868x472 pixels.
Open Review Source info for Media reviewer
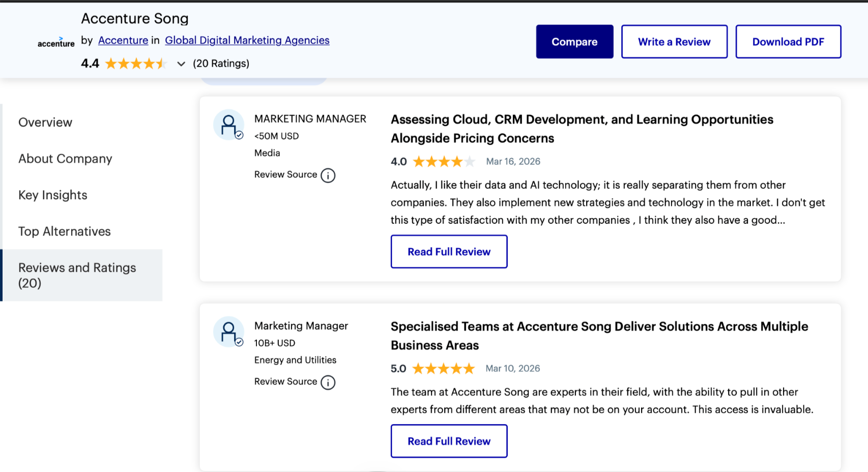[328, 175]
